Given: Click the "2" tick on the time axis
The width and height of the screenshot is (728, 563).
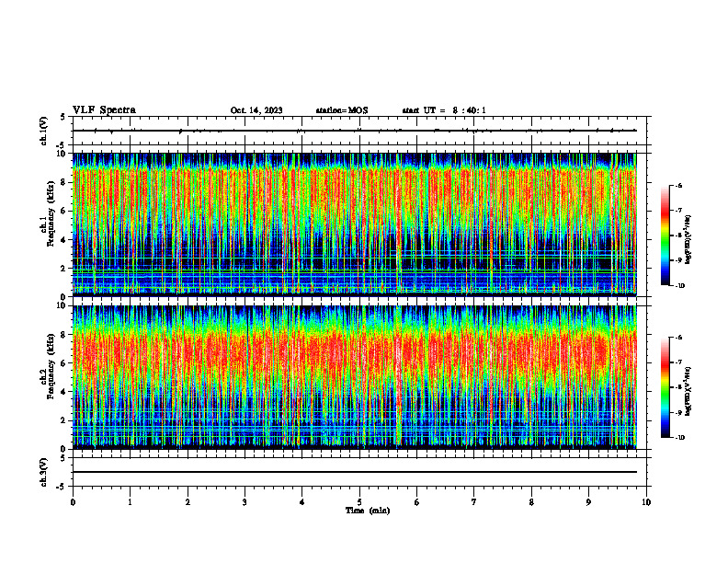Looking at the screenshot, I should point(188,502).
